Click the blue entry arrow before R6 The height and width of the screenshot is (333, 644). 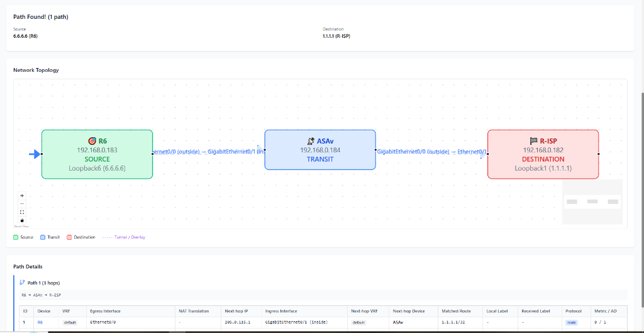click(x=35, y=154)
